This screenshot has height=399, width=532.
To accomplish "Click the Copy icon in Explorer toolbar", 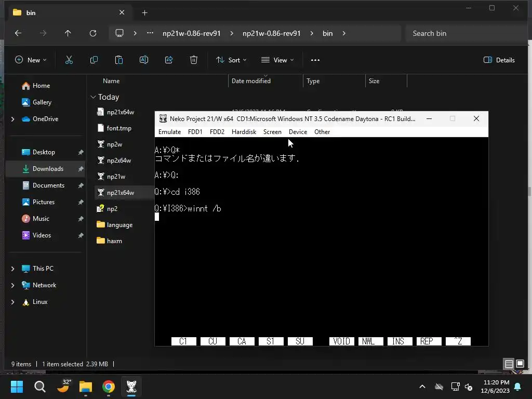I will pyautogui.click(x=94, y=60).
